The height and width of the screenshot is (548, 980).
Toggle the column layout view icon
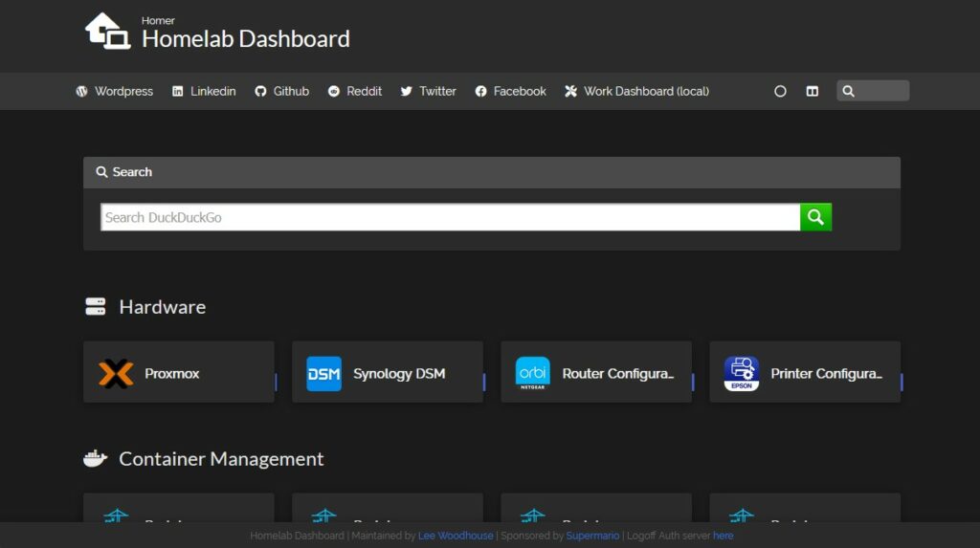pyautogui.click(x=812, y=91)
